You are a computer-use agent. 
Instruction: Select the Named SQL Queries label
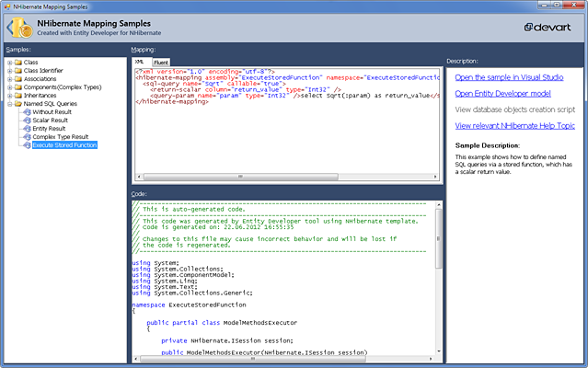point(51,103)
